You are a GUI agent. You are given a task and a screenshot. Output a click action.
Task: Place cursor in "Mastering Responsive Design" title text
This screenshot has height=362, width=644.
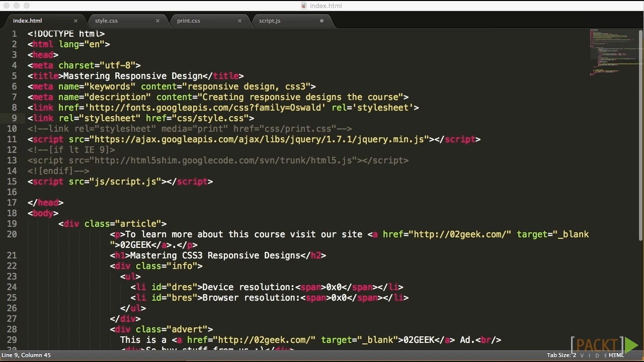tap(133, 76)
